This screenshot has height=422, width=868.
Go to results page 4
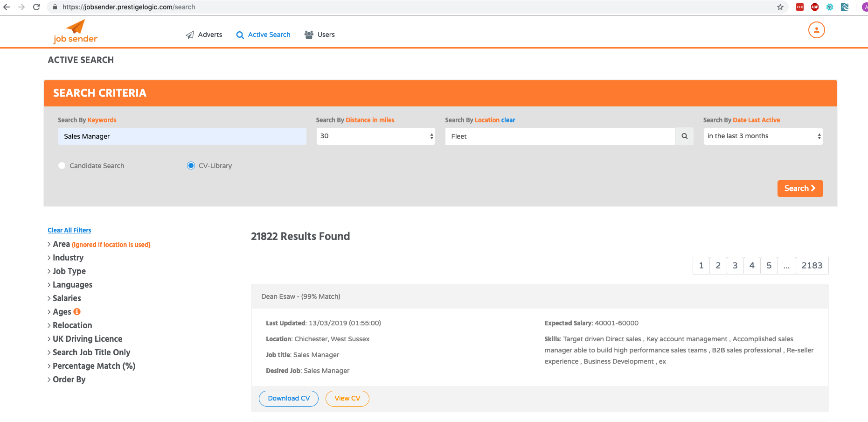(752, 266)
